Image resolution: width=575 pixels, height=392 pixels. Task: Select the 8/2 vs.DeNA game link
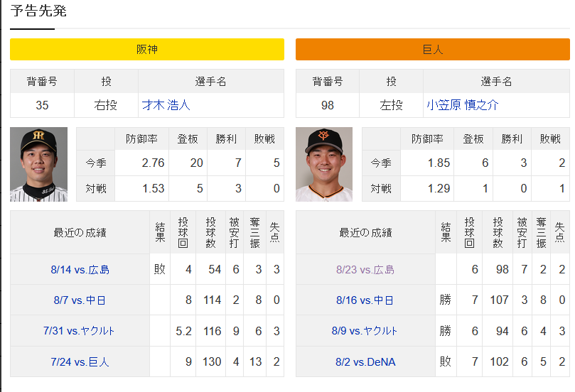point(365,362)
